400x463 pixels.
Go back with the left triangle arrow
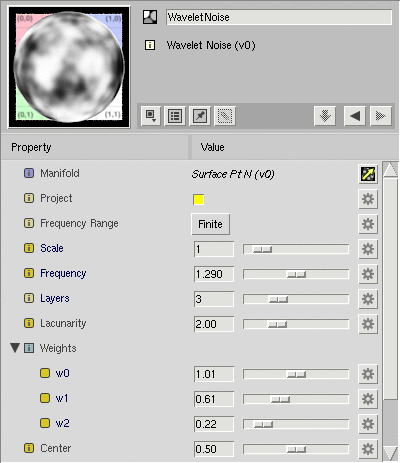point(355,116)
